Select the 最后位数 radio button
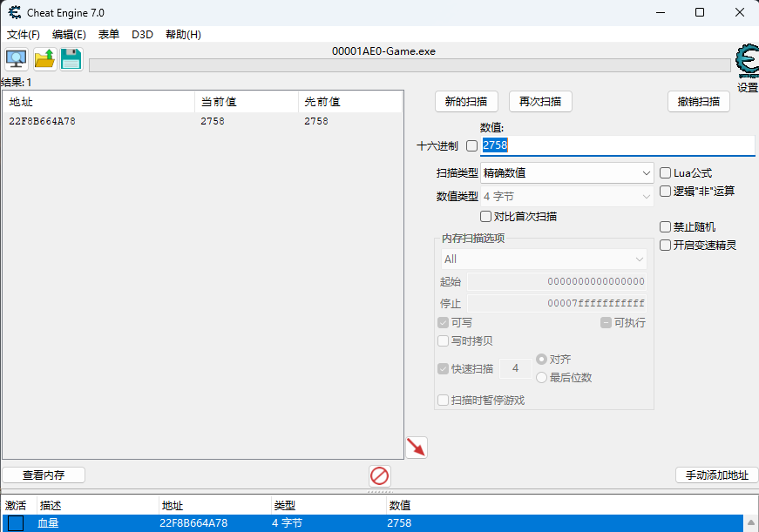 pyautogui.click(x=542, y=377)
